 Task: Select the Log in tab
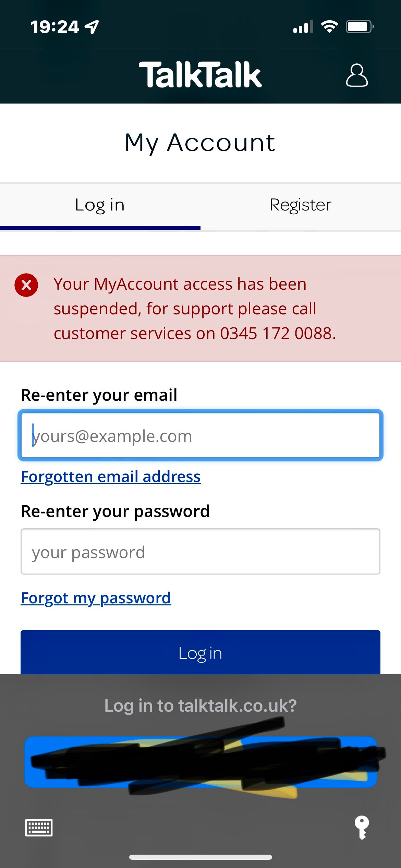click(100, 205)
